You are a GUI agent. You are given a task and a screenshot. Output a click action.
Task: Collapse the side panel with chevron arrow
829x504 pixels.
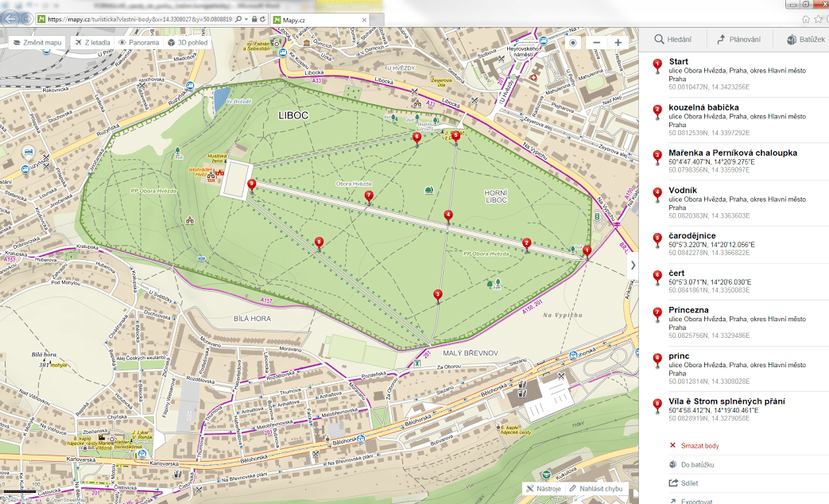[633, 266]
